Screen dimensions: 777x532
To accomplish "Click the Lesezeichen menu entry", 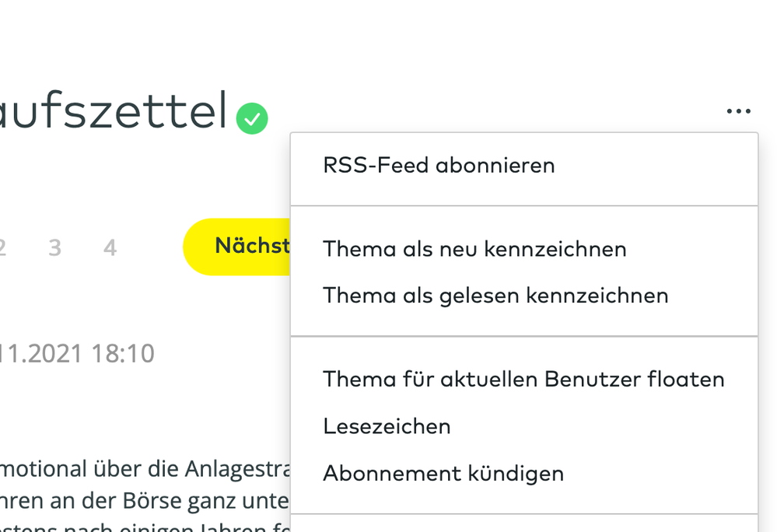I will [x=387, y=426].
